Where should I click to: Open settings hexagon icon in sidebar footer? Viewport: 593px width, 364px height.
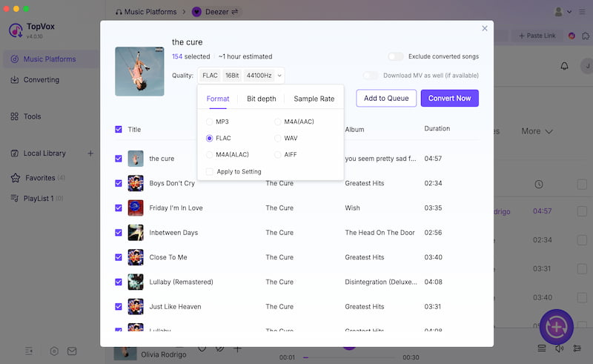[54, 351]
